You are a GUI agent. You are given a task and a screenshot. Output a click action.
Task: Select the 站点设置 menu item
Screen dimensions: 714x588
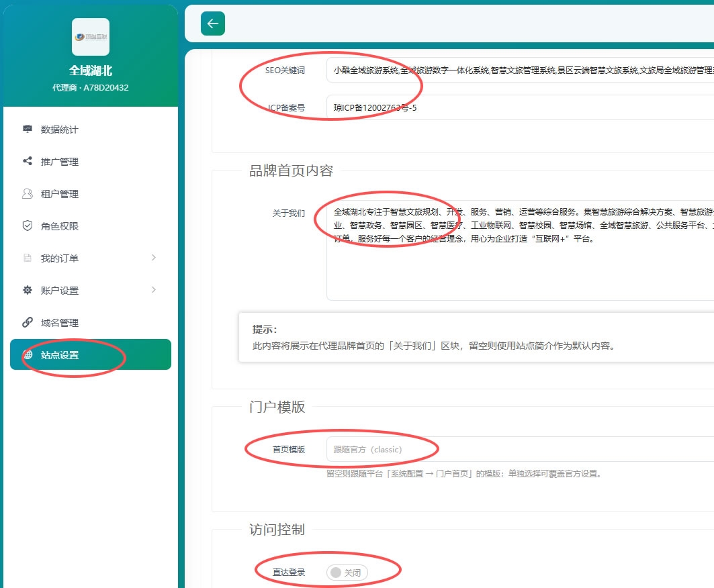pyautogui.click(x=91, y=354)
